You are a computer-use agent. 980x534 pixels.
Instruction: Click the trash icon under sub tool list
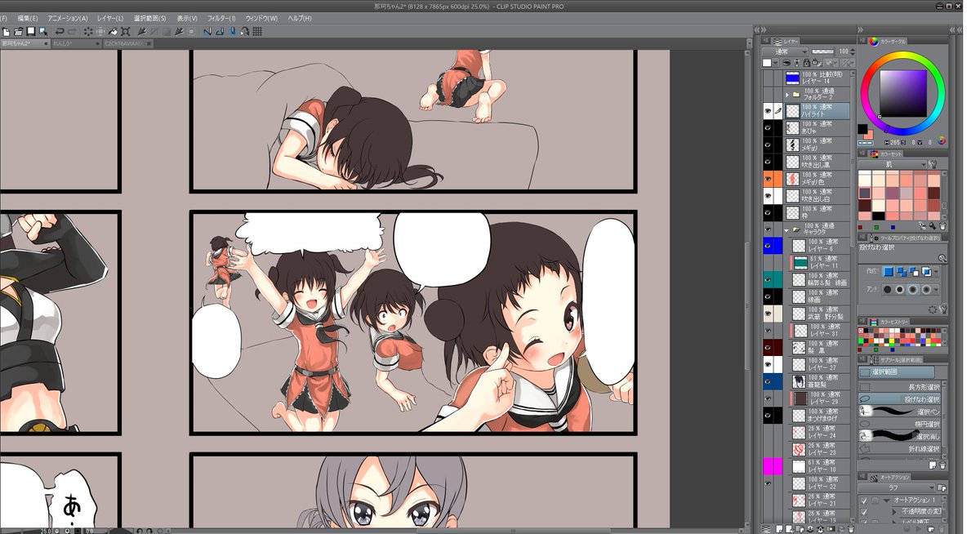(x=942, y=464)
